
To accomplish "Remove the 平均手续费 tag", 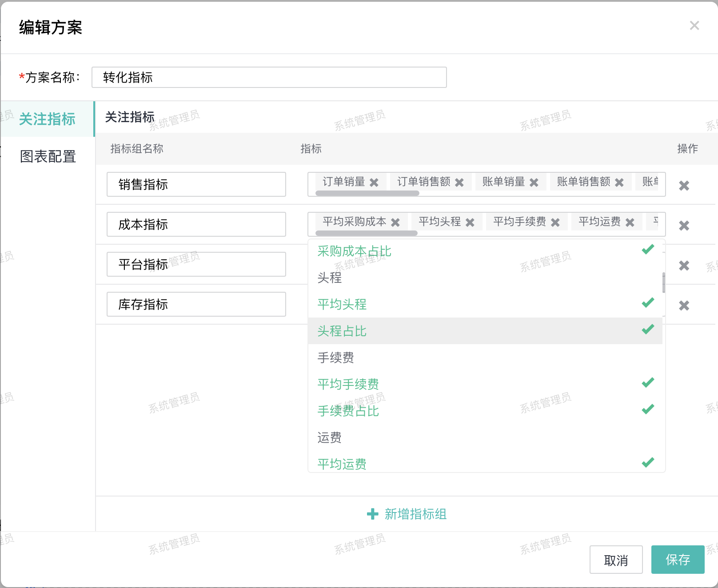I will (555, 222).
